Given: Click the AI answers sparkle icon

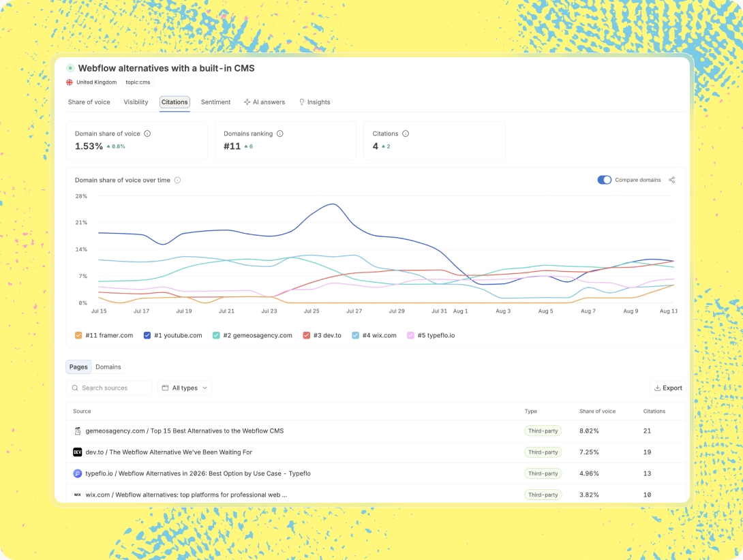Looking at the screenshot, I should tap(247, 102).
